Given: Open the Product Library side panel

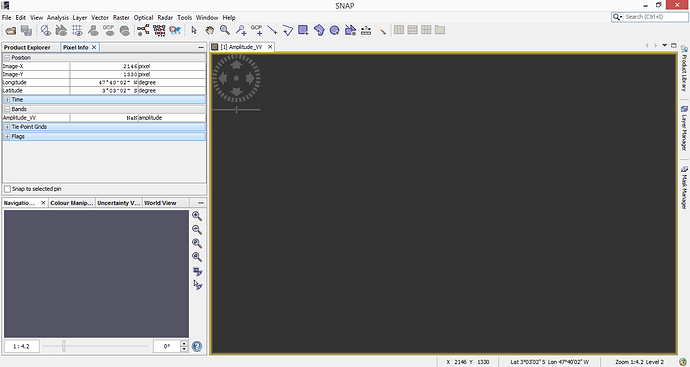Looking at the screenshot, I should click(x=684, y=68).
